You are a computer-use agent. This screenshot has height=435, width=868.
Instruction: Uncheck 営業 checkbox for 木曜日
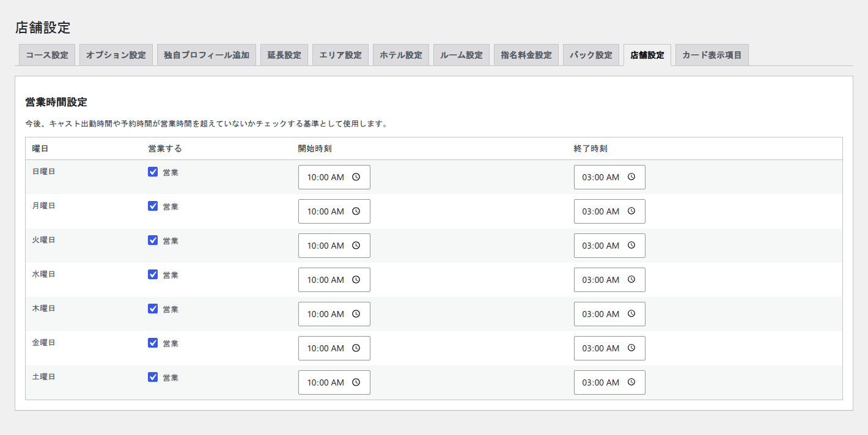pyautogui.click(x=153, y=309)
